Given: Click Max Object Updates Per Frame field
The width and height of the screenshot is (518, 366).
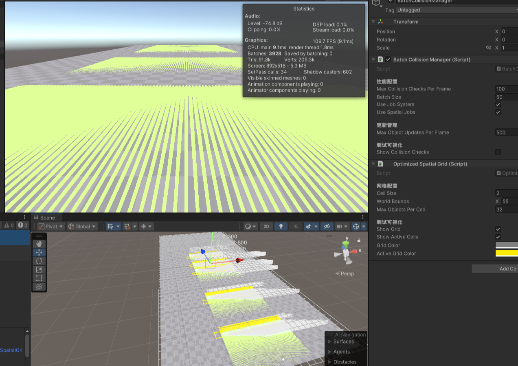Looking at the screenshot, I should tap(507, 132).
